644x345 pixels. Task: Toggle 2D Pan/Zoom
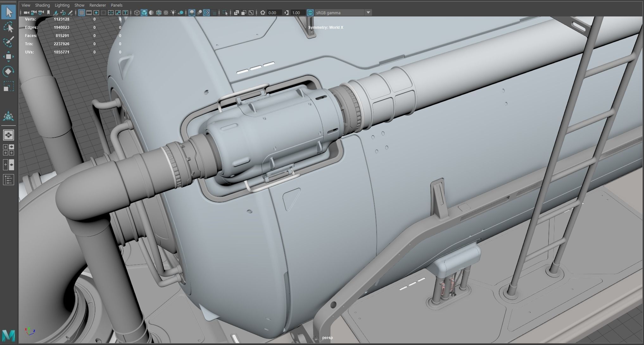[63, 13]
